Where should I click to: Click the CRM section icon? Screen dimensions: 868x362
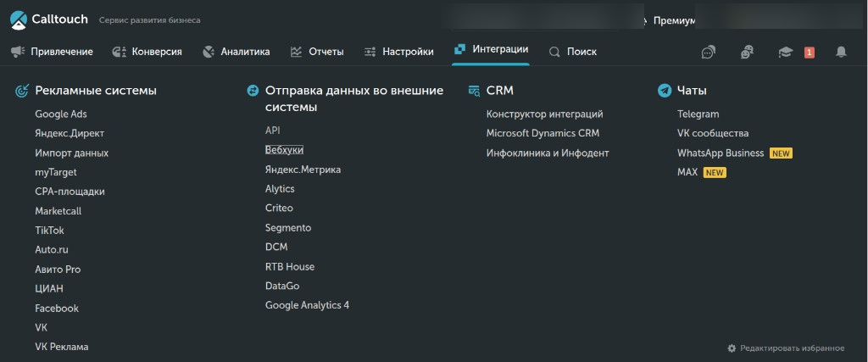click(x=474, y=91)
